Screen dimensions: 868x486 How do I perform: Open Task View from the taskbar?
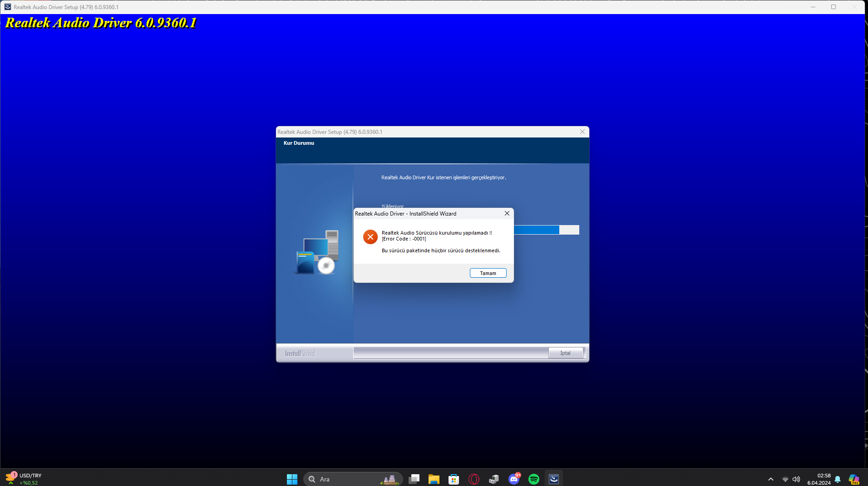(x=414, y=479)
